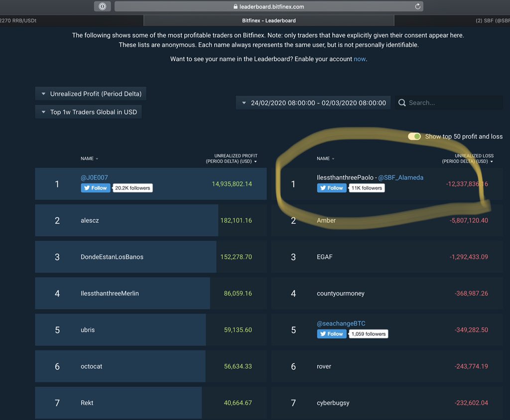510x420 pixels.
Task: Open the date range dropdown 24/02/2020 - 02/03/2020
Action: pos(313,103)
